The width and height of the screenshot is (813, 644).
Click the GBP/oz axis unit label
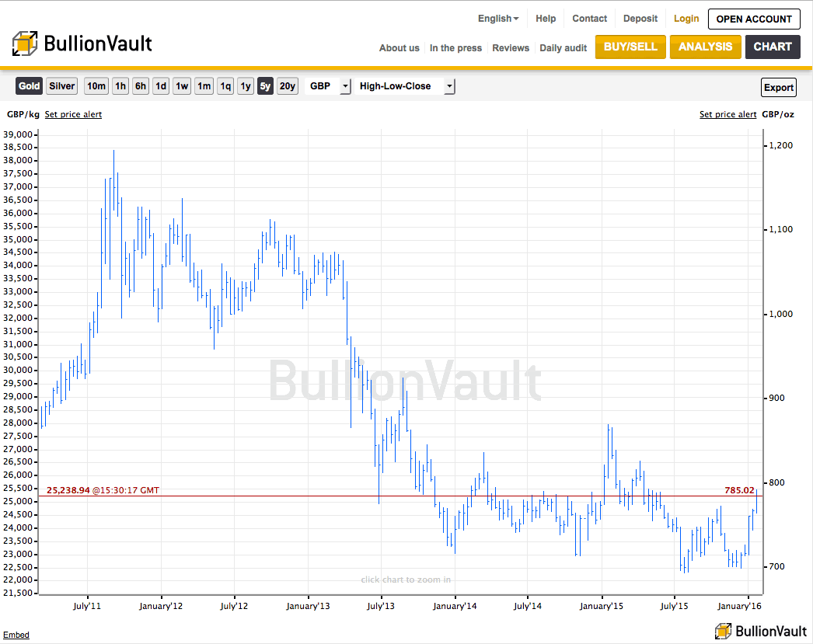778,114
